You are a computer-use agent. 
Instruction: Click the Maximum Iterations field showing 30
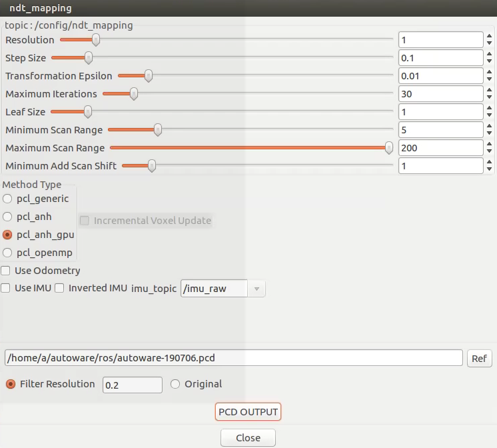click(x=441, y=94)
